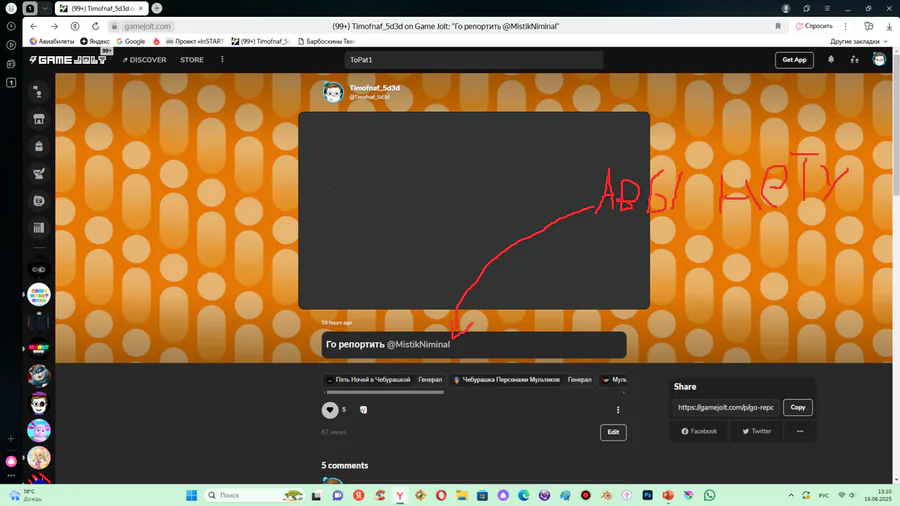
Task: Open browser history clock icon
Action: (x=11, y=26)
